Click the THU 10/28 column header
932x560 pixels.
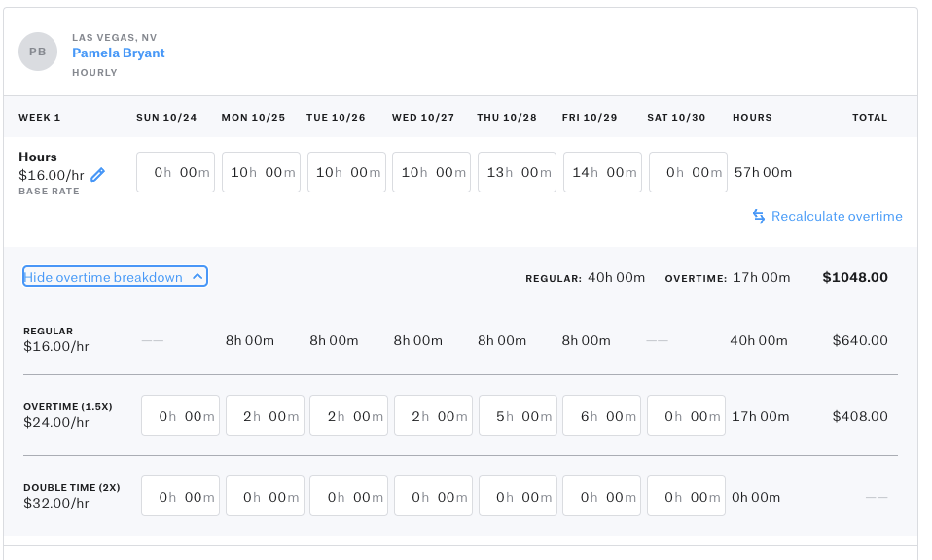point(507,117)
